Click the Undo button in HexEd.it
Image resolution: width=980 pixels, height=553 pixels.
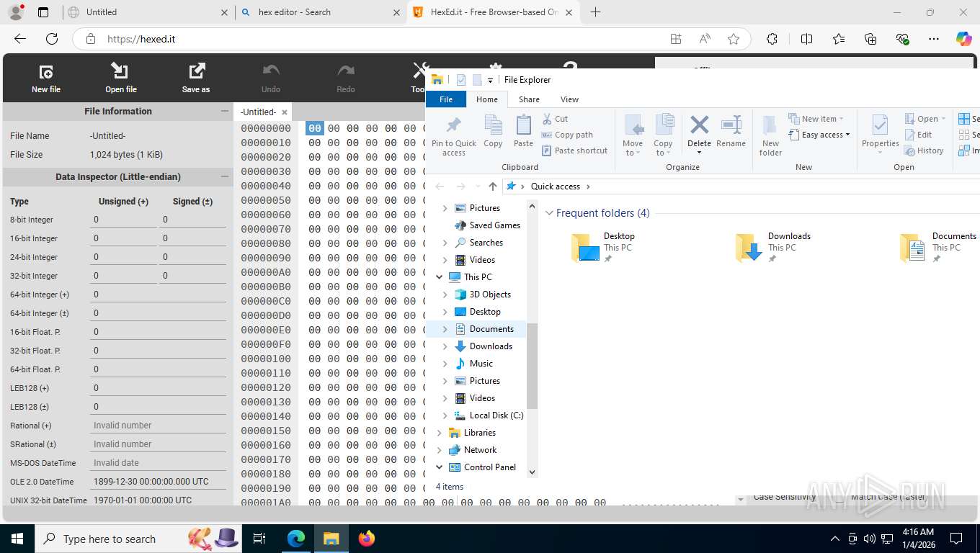pyautogui.click(x=271, y=78)
